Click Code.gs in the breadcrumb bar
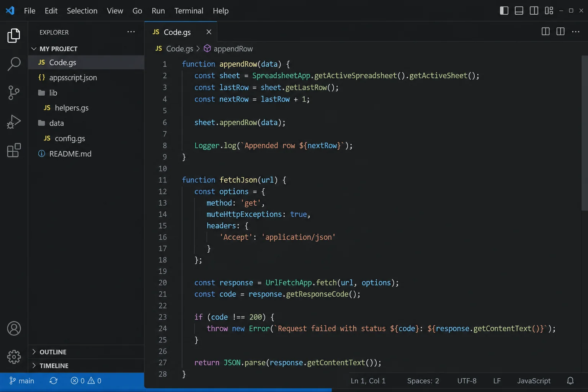 point(180,49)
